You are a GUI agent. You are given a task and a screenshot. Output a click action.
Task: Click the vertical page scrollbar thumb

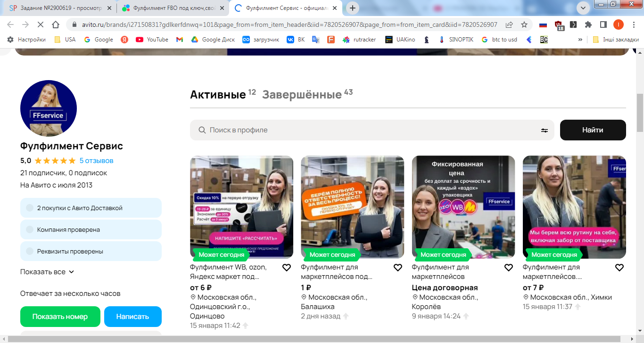[x=640, y=113]
